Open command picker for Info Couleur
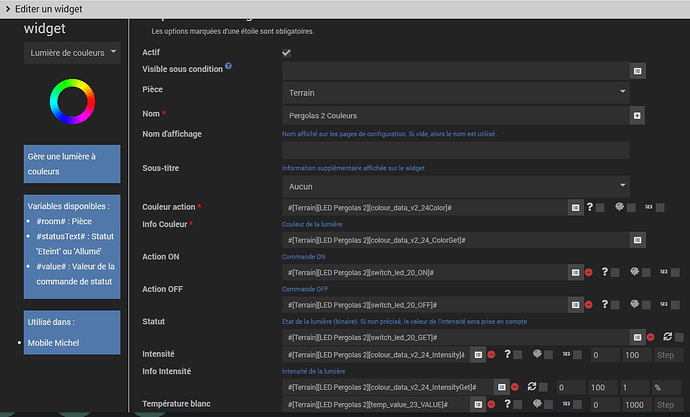Image resolution: width=690 pixels, height=417 pixels. 636,240
